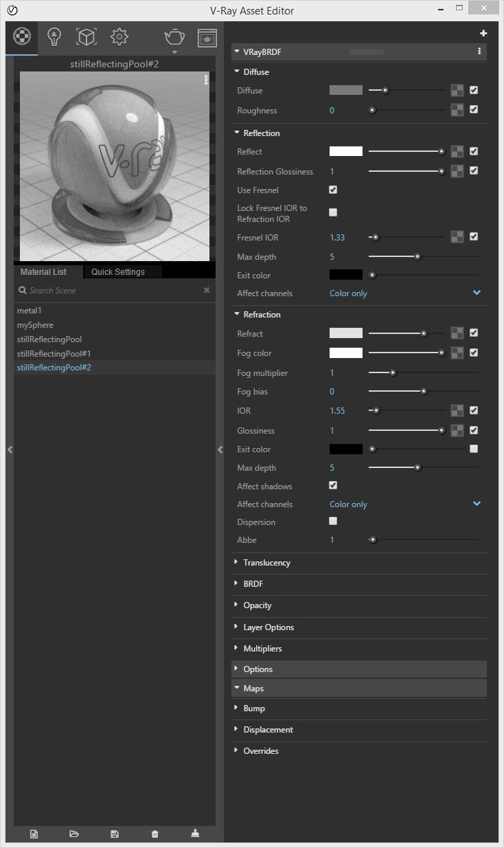The height and width of the screenshot is (848, 504).
Task: Open Reflection Glossiness texture map slot
Action: pyautogui.click(x=457, y=171)
